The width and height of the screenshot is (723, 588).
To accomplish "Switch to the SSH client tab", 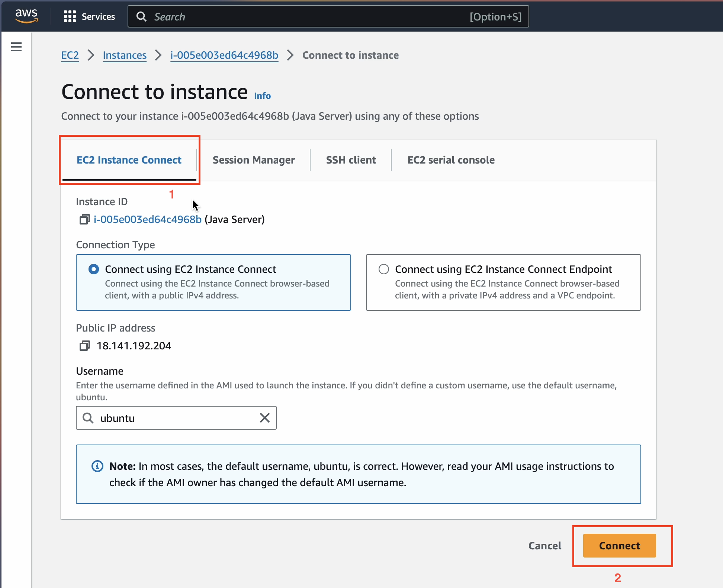I will (x=351, y=160).
